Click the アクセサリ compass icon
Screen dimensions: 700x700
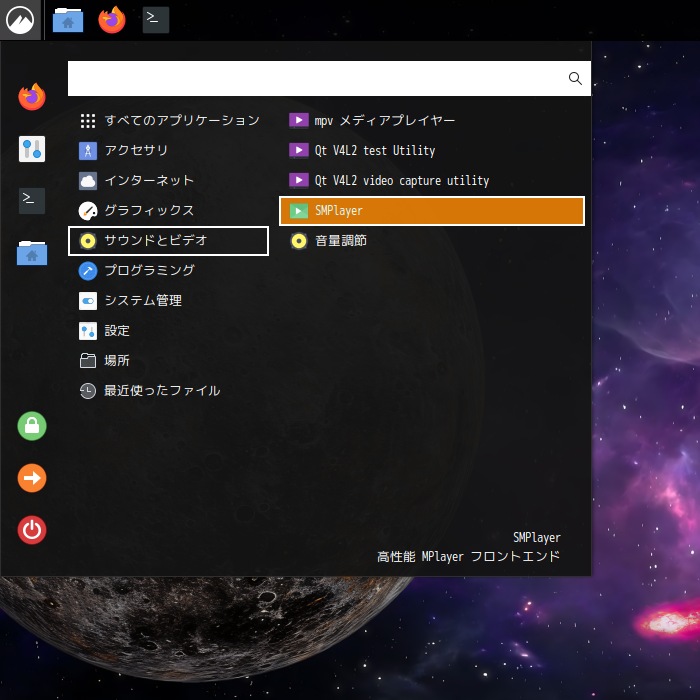pos(88,151)
